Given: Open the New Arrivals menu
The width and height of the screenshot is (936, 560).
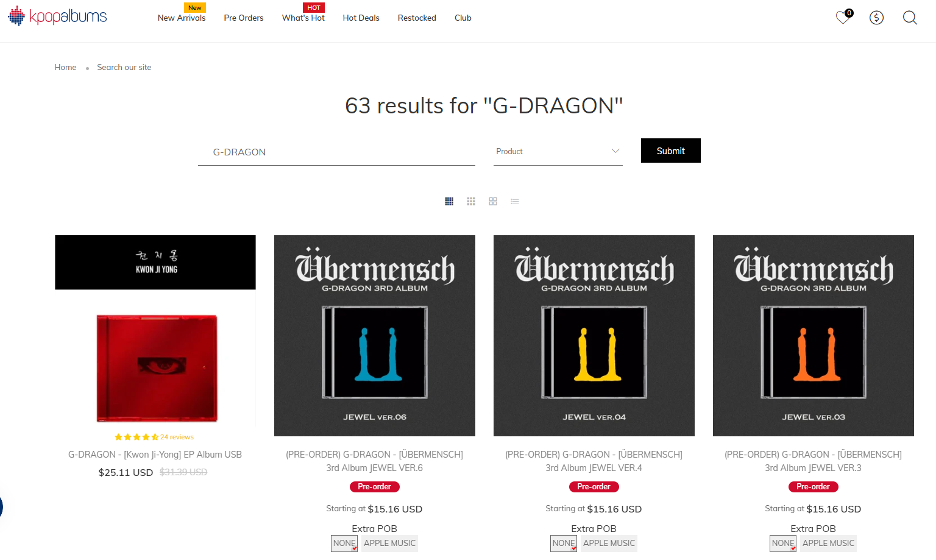Looking at the screenshot, I should click(x=182, y=18).
